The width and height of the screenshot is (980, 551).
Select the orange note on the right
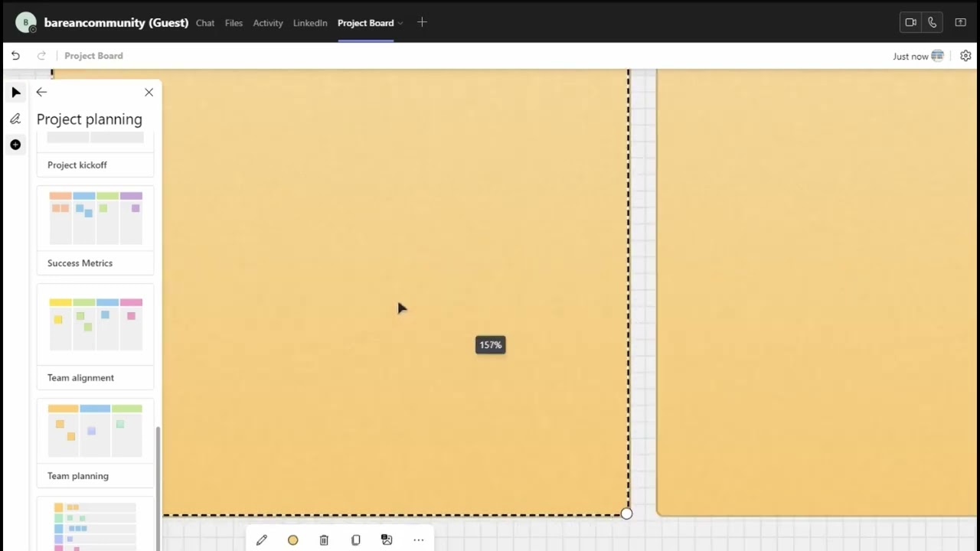coord(818,292)
